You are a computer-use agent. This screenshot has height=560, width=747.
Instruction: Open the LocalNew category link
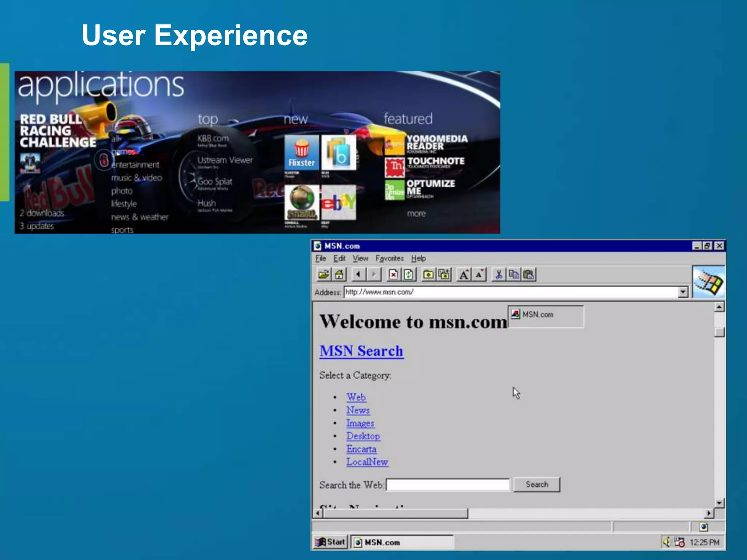tap(367, 462)
